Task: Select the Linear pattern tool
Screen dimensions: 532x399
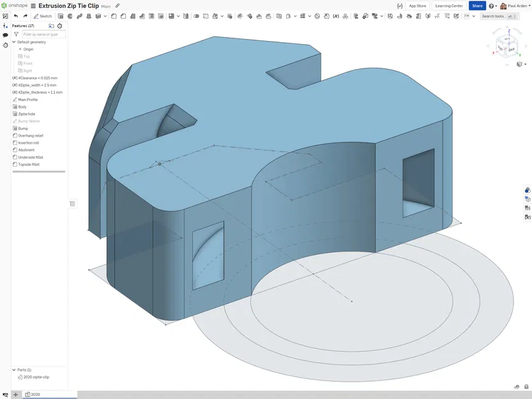Action: (x=171, y=16)
